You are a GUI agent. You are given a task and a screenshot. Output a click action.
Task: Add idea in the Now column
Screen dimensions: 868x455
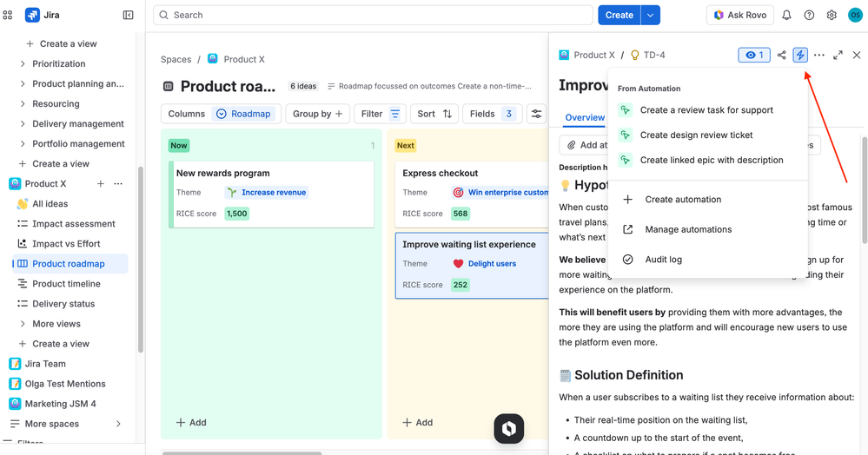191,422
